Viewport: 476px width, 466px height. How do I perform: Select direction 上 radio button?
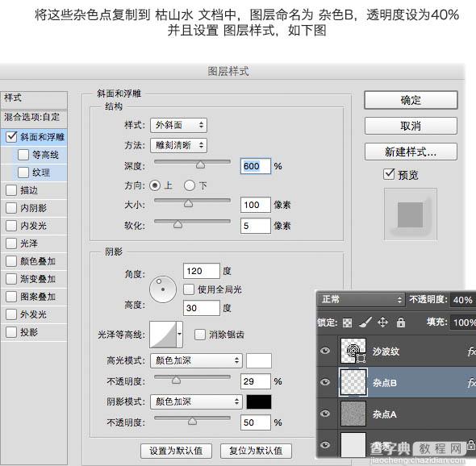(x=155, y=185)
